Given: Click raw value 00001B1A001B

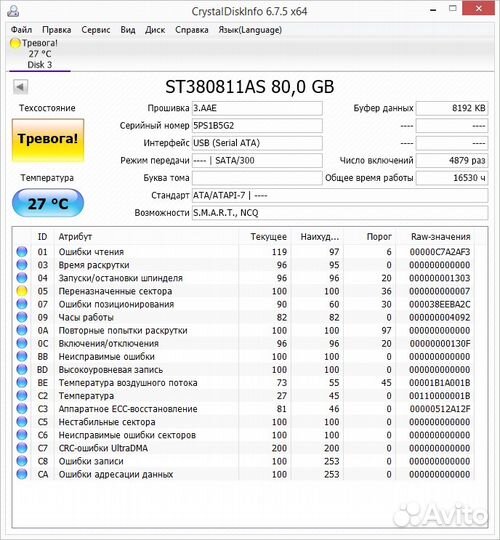Looking at the screenshot, I should click(x=440, y=383).
